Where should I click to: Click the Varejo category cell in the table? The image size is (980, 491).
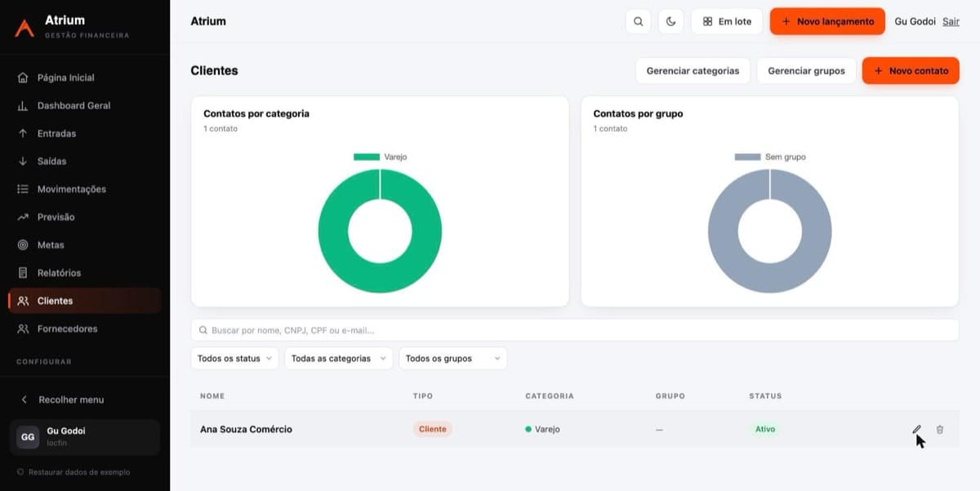(x=542, y=429)
